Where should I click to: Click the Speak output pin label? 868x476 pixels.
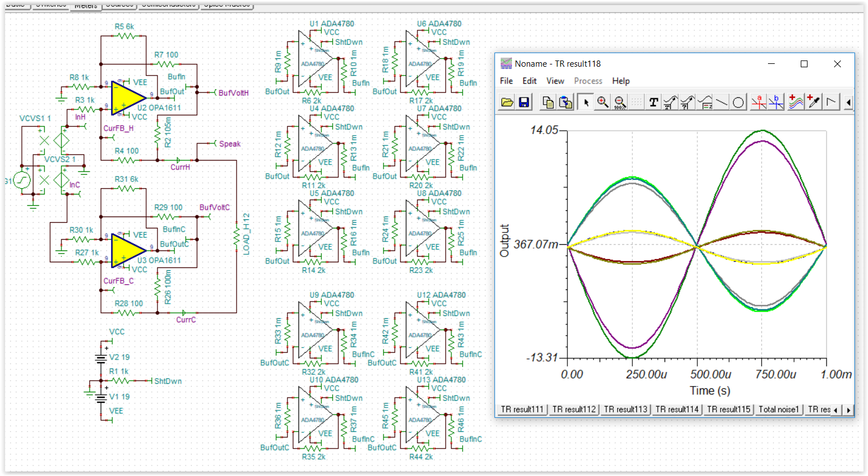230,144
